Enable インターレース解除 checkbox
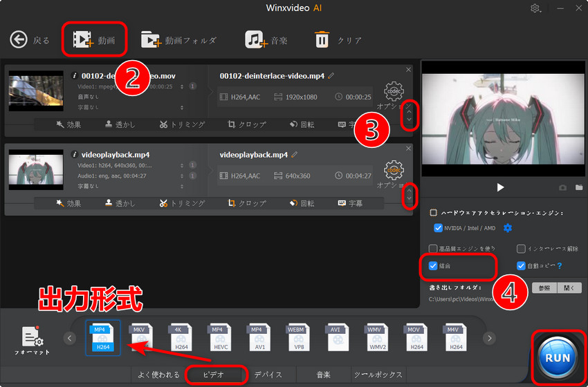The height and width of the screenshot is (387, 588). [521, 248]
